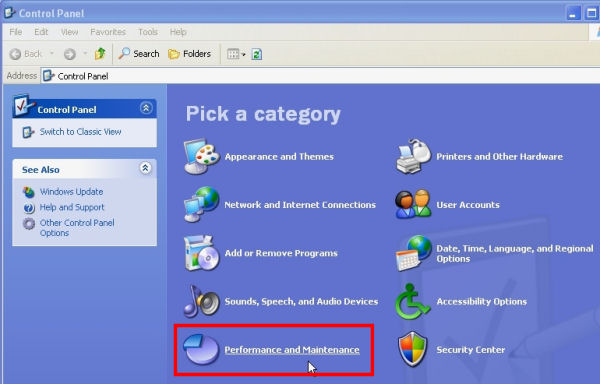Click the Security Center shield icon
This screenshot has width=600, height=384.
[412, 349]
